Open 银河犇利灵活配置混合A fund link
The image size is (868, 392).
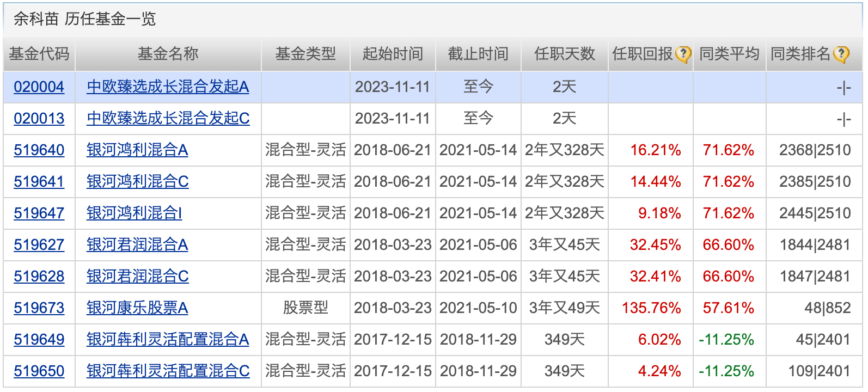pos(168,340)
